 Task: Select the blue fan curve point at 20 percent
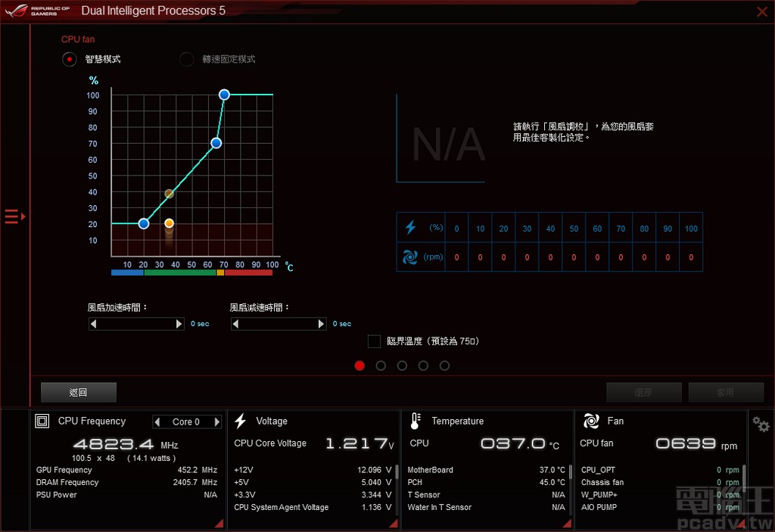(x=144, y=223)
